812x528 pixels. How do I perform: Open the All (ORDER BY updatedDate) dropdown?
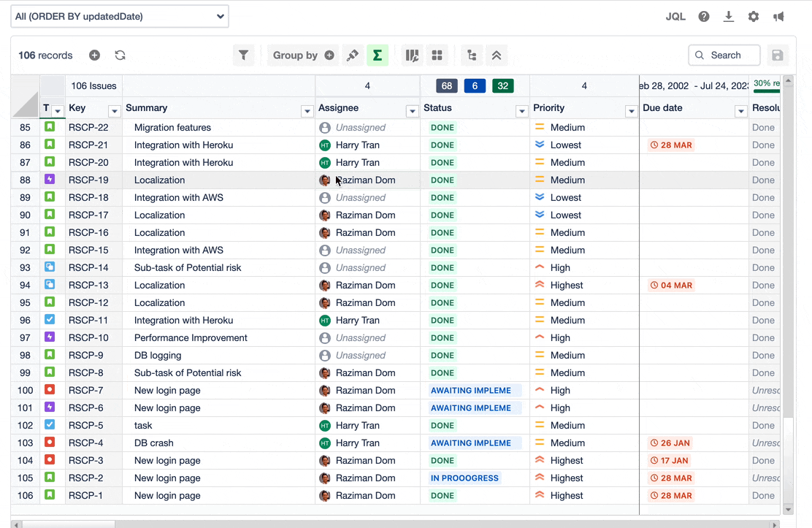pyautogui.click(x=119, y=15)
